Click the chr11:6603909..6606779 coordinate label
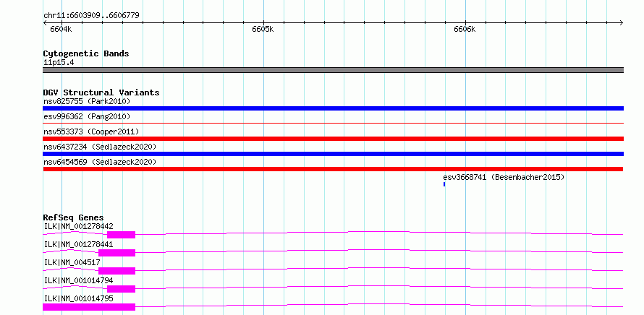The height and width of the screenshot is (315, 644). coord(91,16)
